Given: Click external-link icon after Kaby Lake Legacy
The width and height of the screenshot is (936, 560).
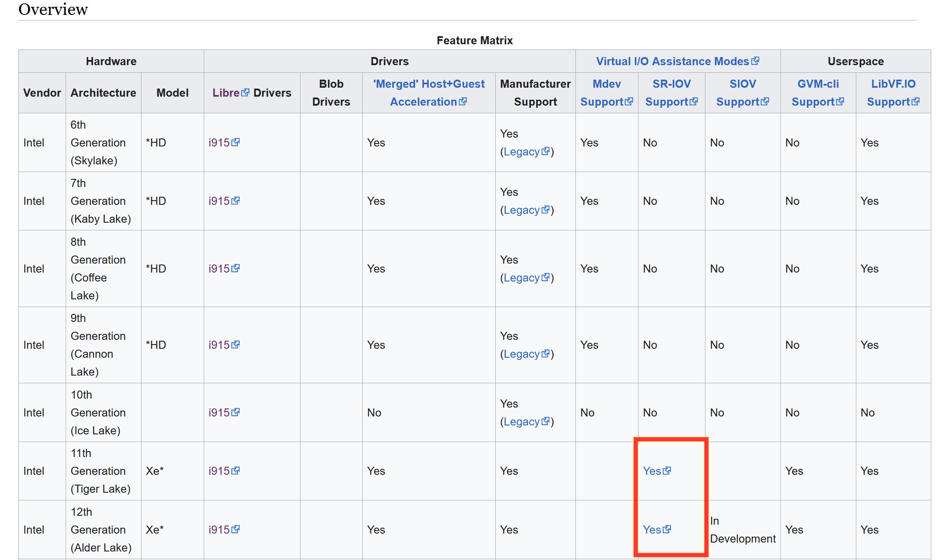Looking at the screenshot, I should 546,210.
